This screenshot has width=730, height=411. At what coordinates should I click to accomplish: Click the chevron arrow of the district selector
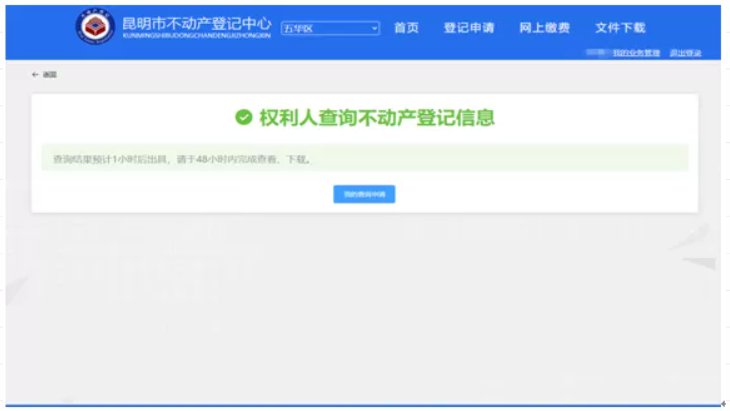tap(375, 29)
